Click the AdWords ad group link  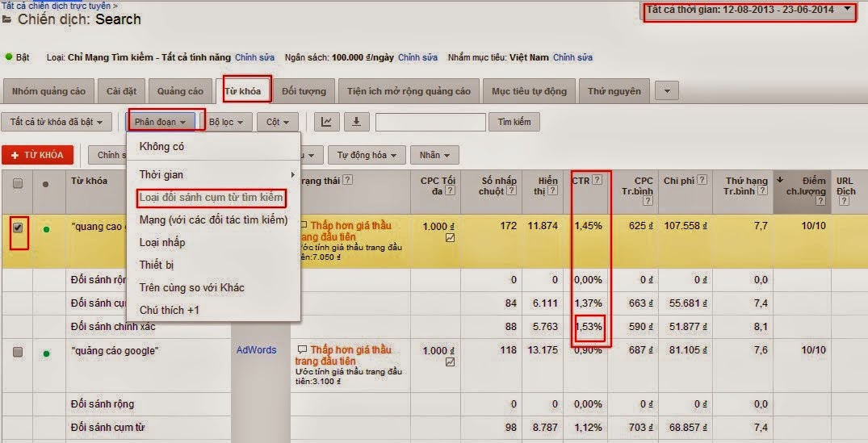256,350
